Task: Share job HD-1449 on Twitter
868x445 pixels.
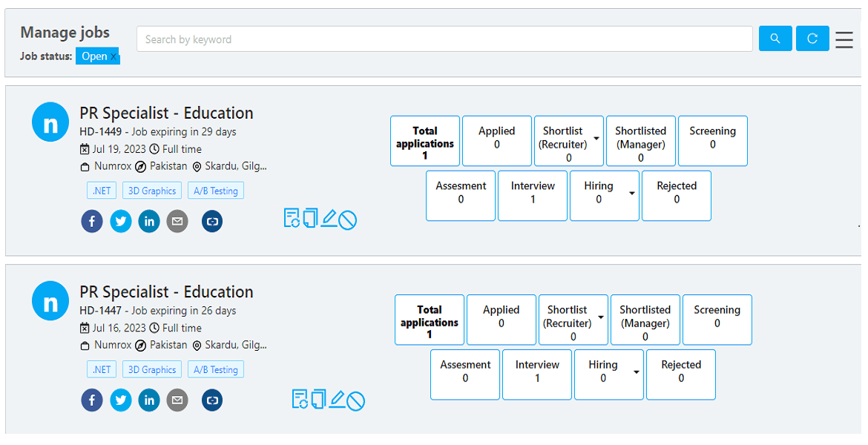Action: pos(121,221)
